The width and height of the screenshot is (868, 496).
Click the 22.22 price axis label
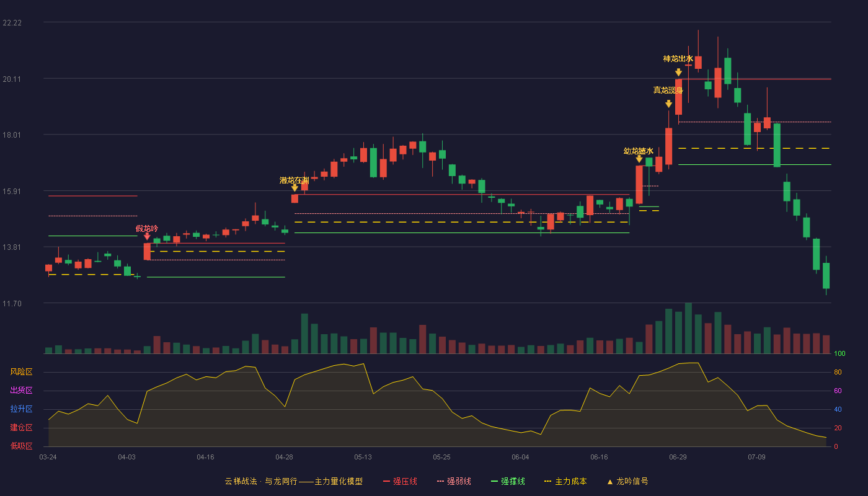click(12, 23)
